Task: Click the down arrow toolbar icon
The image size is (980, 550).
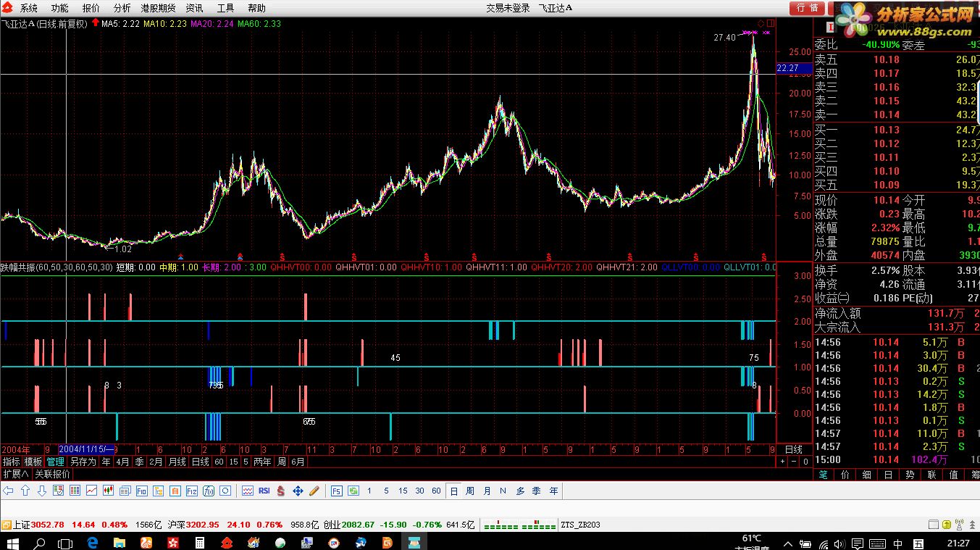Action: (42, 491)
